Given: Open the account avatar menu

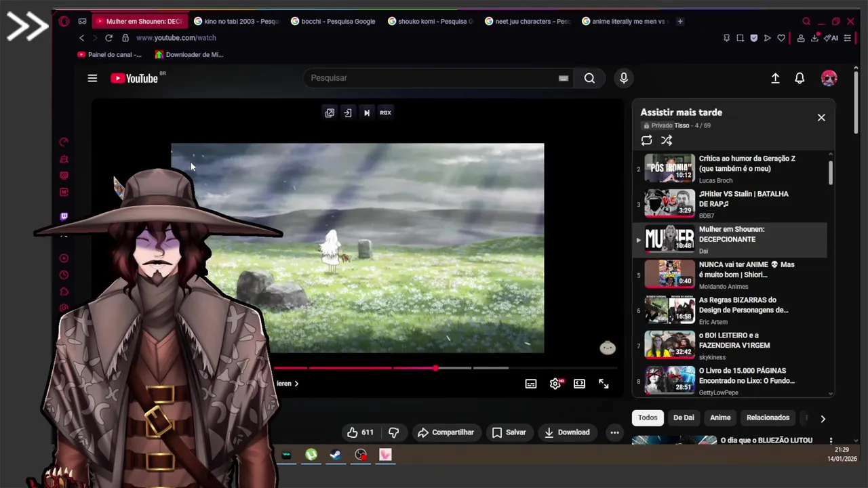Looking at the screenshot, I should click(829, 78).
